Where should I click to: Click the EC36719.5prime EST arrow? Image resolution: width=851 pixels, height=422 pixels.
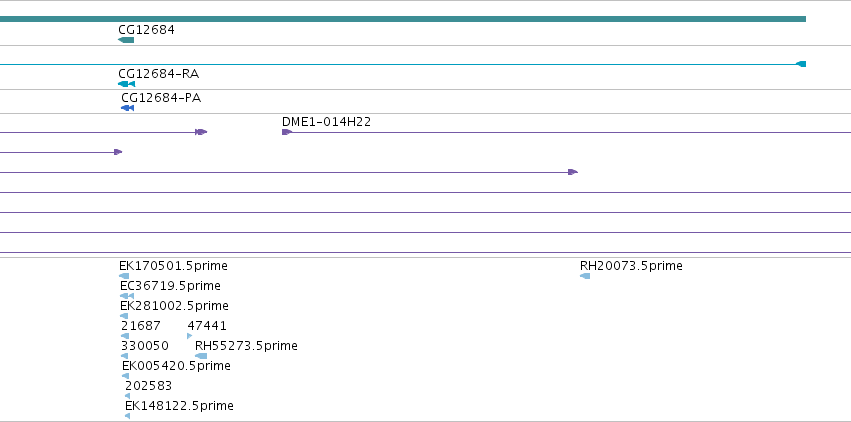pyautogui.click(x=127, y=296)
